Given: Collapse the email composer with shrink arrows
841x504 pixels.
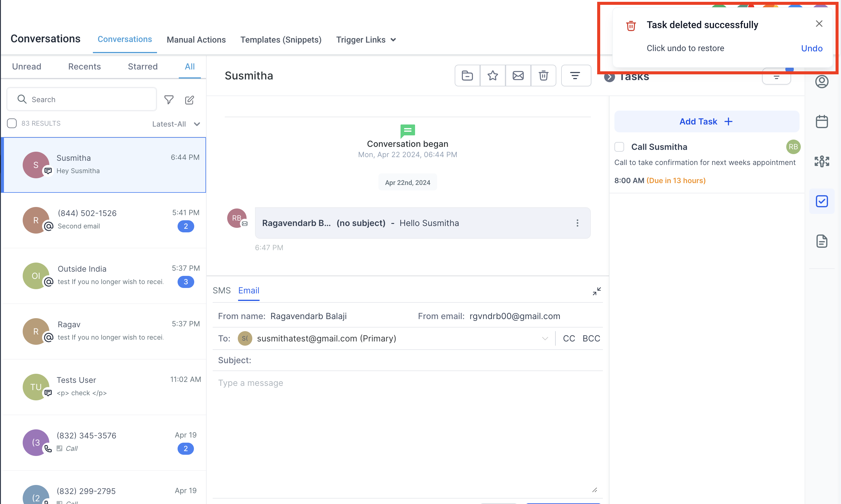Looking at the screenshot, I should pos(597,291).
